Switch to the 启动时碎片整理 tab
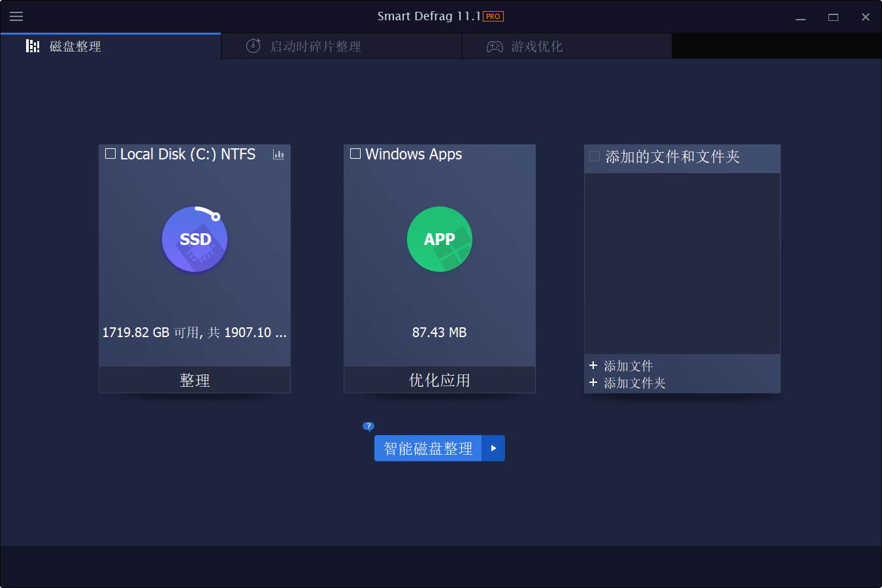Viewport: 882px width, 588px height. pyautogui.click(x=341, y=46)
